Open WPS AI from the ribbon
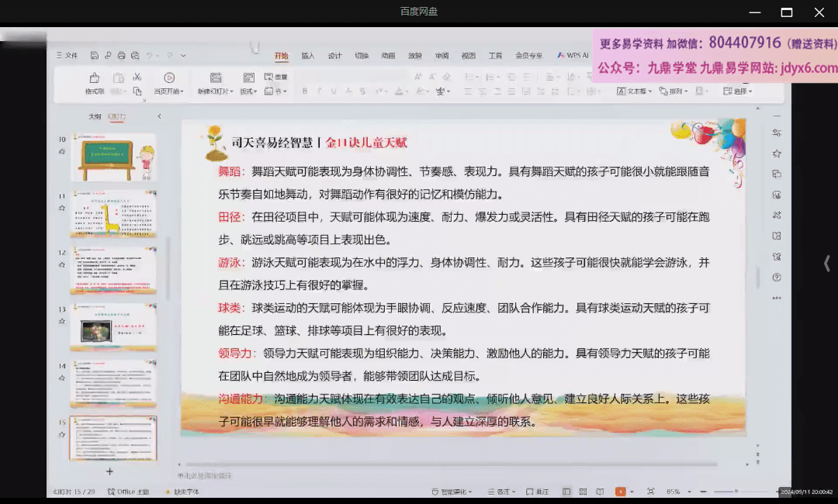This screenshot has height=504, width=838. click(x=573, y=55)
